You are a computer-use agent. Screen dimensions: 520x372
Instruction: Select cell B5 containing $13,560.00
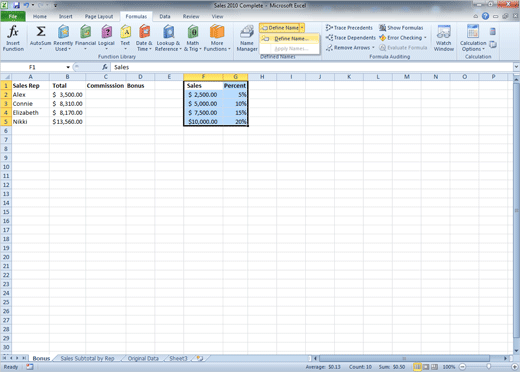[x=67, y=122]
